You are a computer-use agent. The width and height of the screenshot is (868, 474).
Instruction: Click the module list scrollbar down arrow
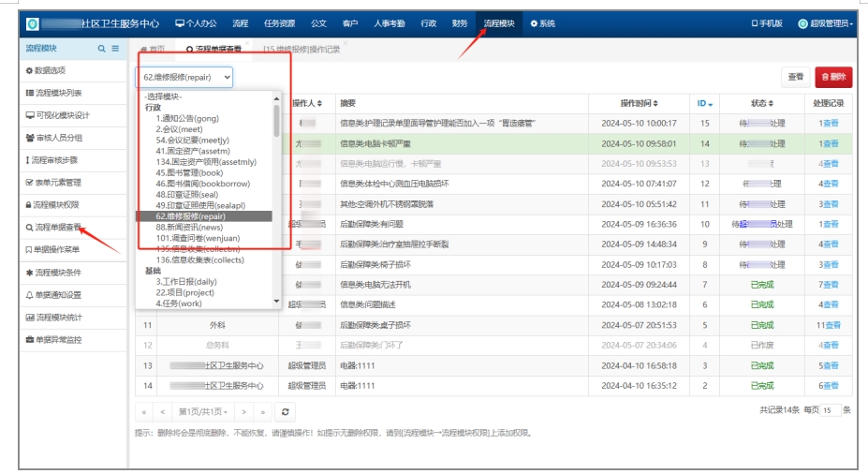(276, 302)
